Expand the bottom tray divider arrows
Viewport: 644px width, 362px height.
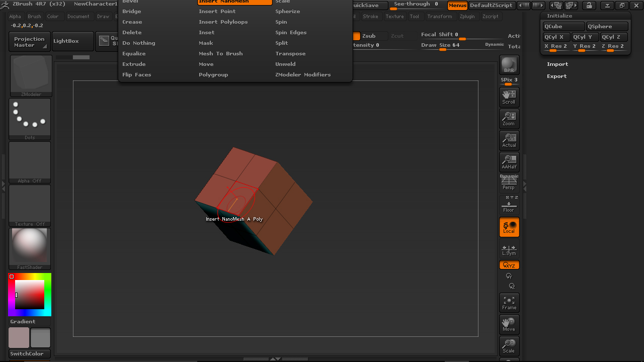(275, 359)
